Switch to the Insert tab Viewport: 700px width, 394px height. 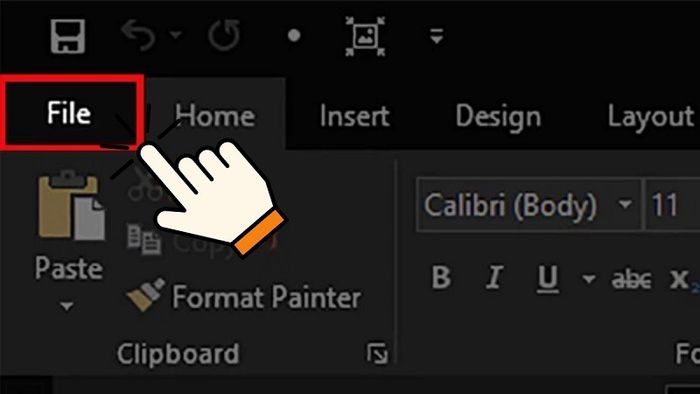pos(354,116)
